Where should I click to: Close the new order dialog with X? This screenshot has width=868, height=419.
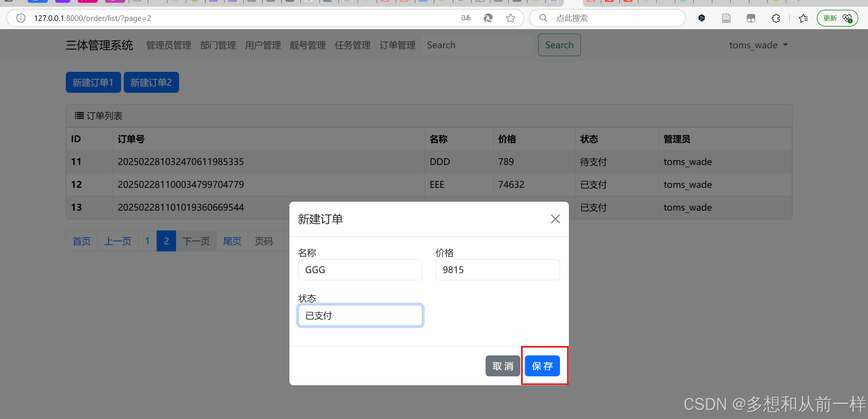555,219
